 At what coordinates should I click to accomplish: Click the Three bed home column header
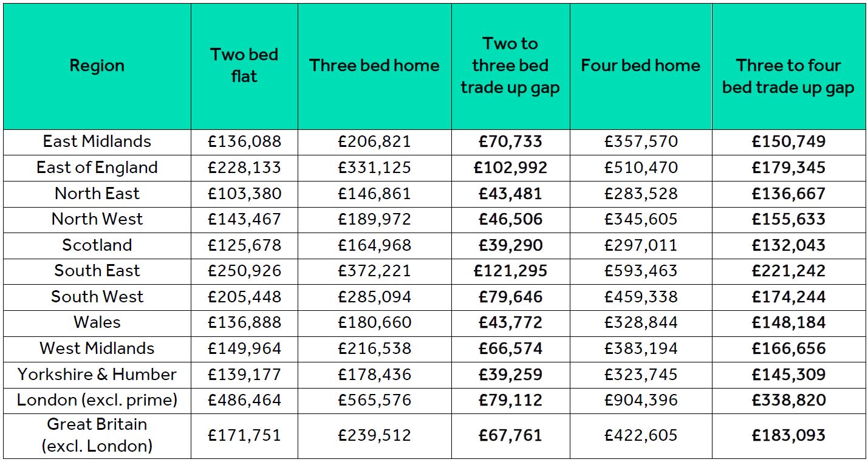click(x=374, y=66)
